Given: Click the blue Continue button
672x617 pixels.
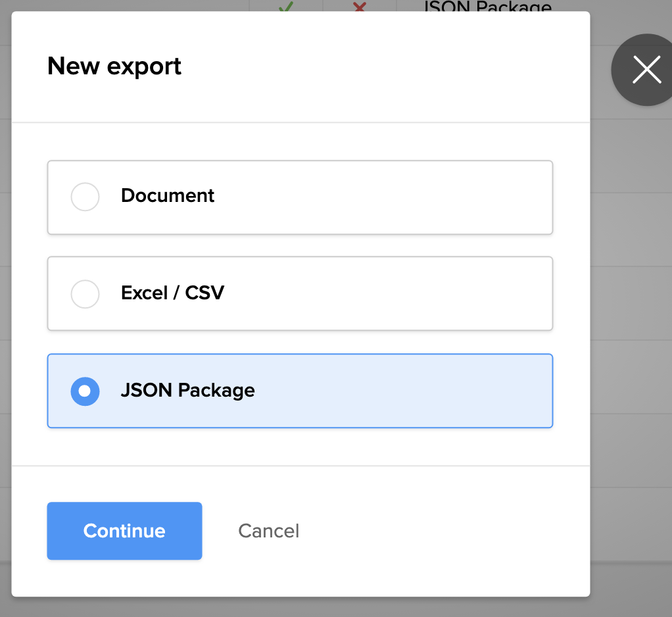Looking at the screenshot, I should [124, 531].
